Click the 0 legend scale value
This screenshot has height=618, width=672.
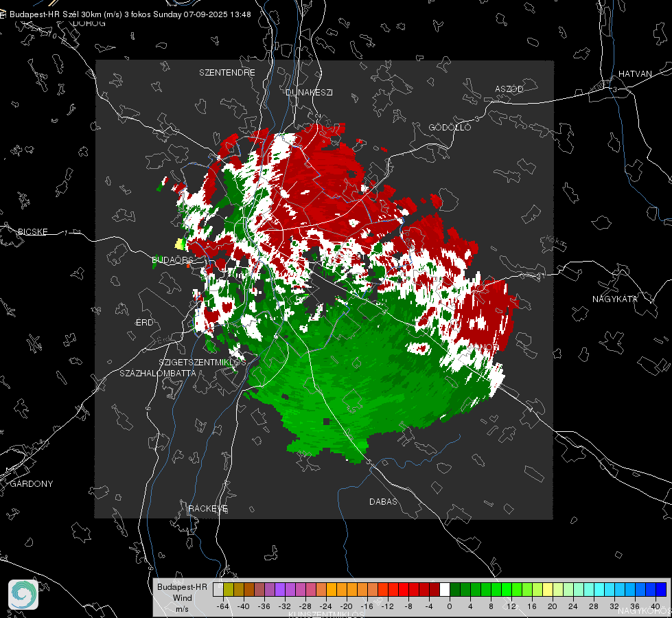tap(450, 606)
